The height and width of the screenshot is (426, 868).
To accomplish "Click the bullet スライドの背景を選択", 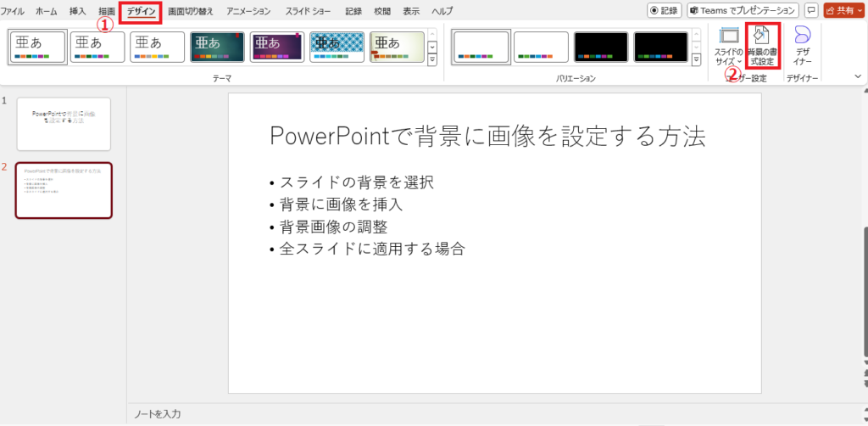I will pyautogui.click(x=357, y=182).
